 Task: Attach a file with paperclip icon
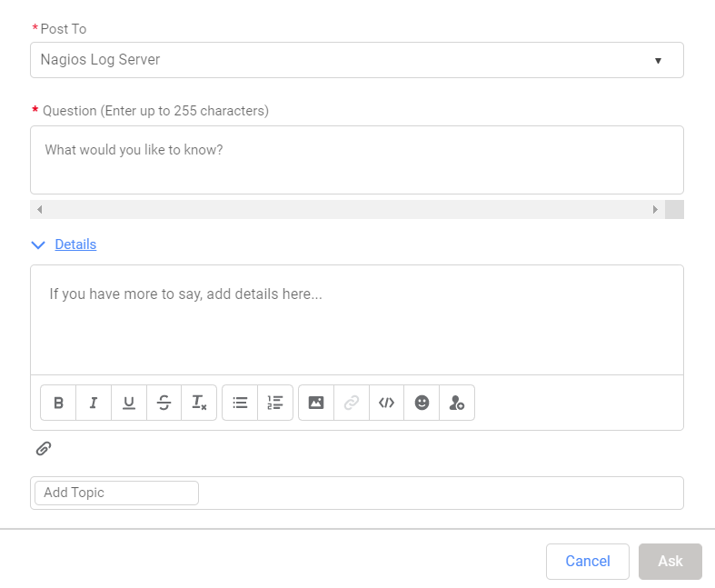click(44, 448)
